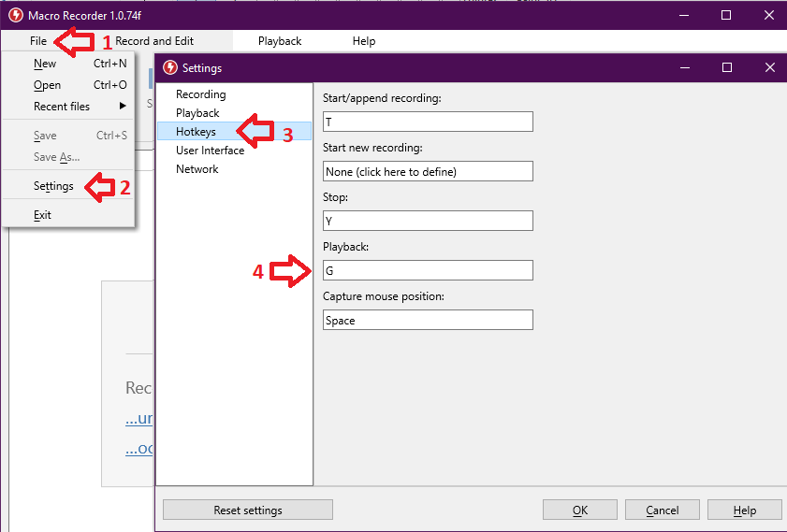Select Network settings category
787x532 pixels.
pyautogui.click(x=197, y=169)
